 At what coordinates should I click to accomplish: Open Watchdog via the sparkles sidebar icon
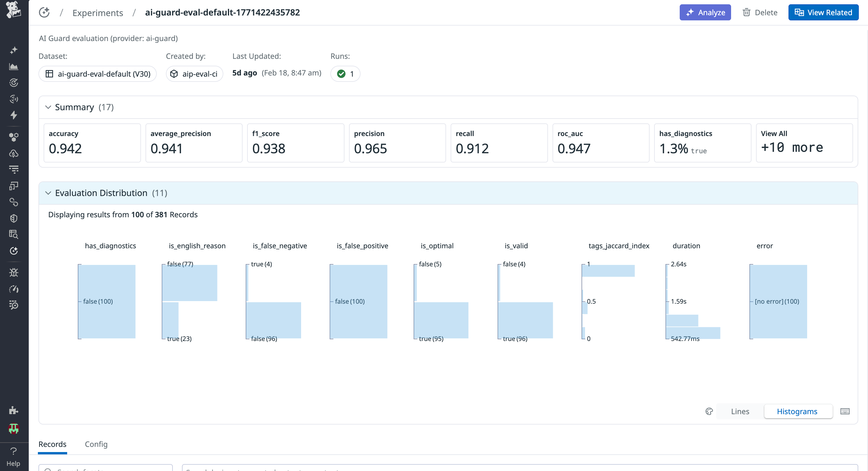click(x=13, y=50)
